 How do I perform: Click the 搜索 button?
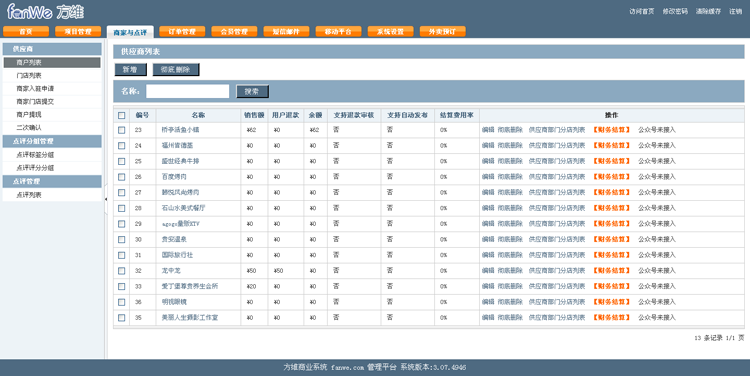click(x=253, y=91)
